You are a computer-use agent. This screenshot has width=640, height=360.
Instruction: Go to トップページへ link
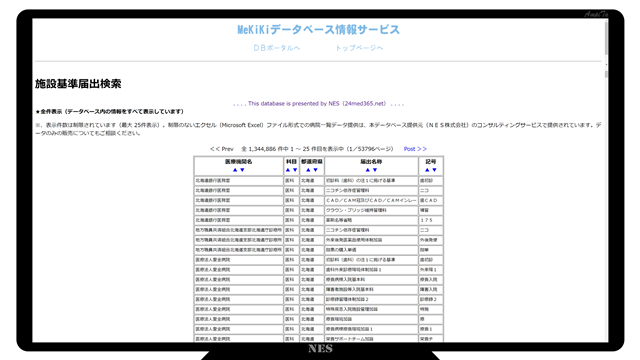point(359,48)
